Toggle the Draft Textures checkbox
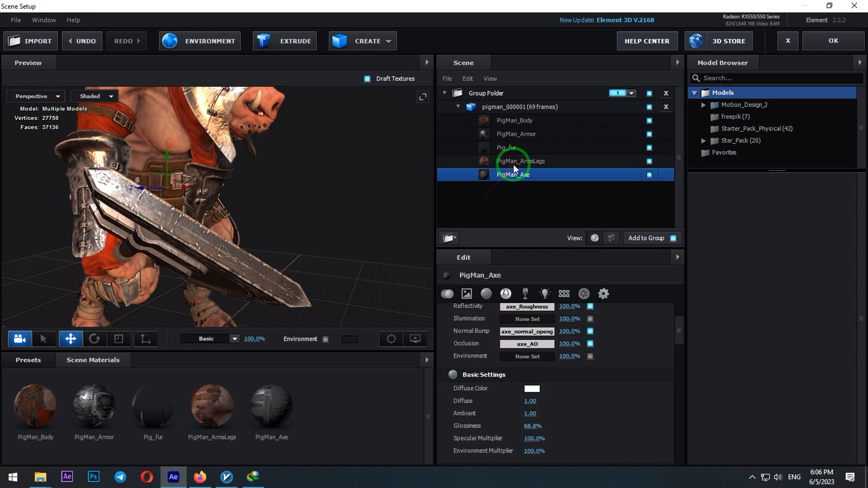Viewport: 868px width, 488px height. pyautogui.click(x=367, y=79)
